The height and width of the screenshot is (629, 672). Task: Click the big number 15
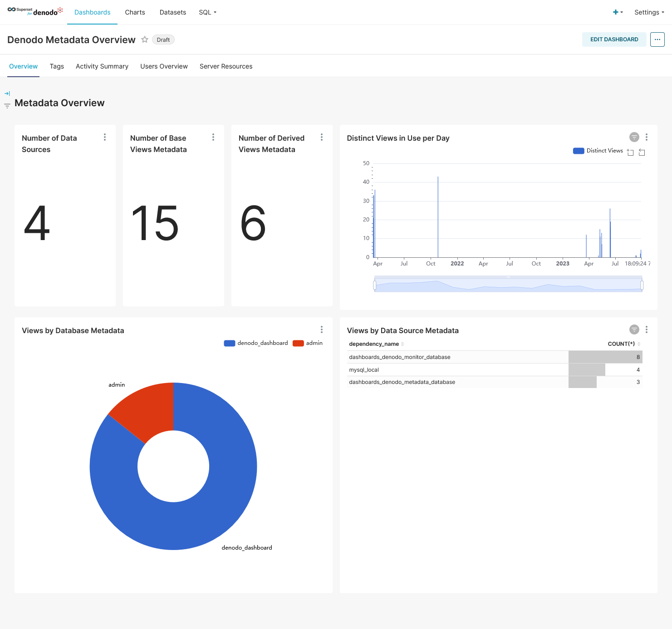point(155,223)
